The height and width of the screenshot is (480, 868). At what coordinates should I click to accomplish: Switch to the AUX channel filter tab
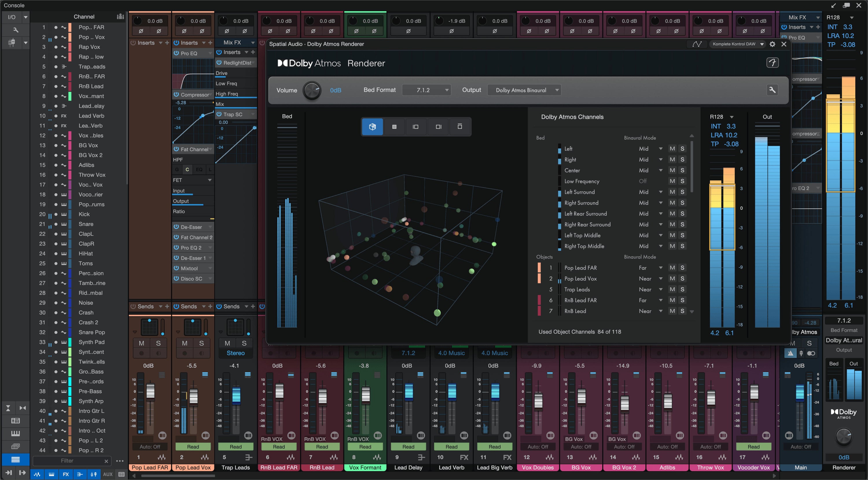[x=108, y=474]
